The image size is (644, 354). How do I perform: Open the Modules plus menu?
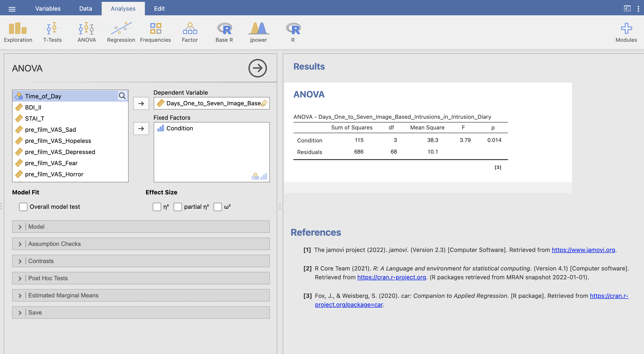pos(626,32)
